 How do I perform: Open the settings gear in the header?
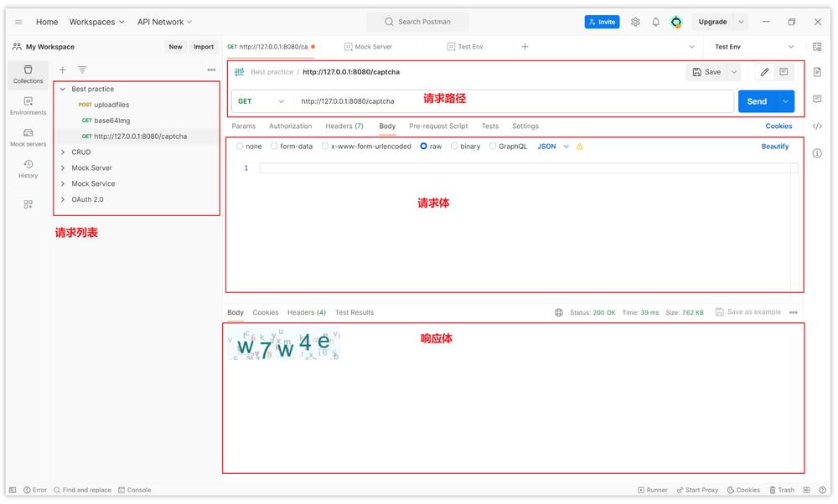(x=635, y=22)
